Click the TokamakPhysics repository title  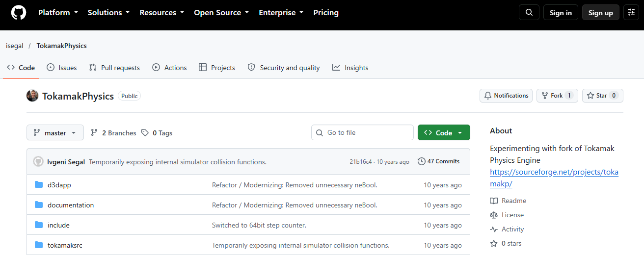click(78, 96)
